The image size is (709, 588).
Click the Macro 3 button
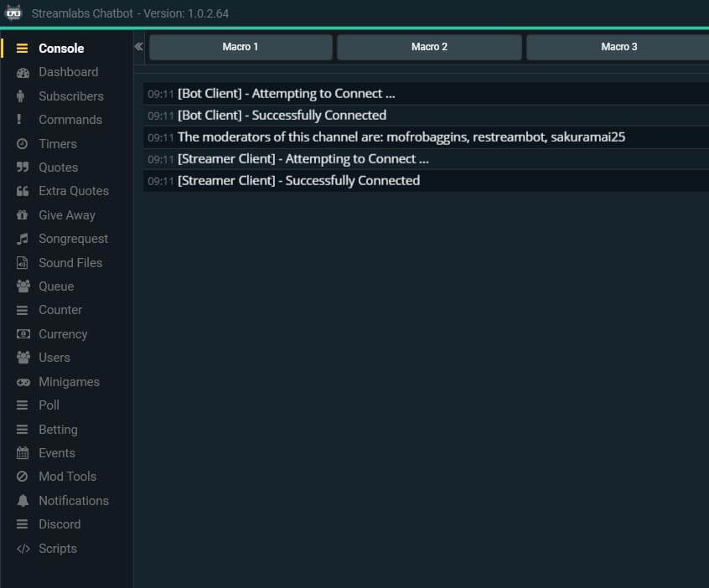pyautogui.click(x=618, y=47)
